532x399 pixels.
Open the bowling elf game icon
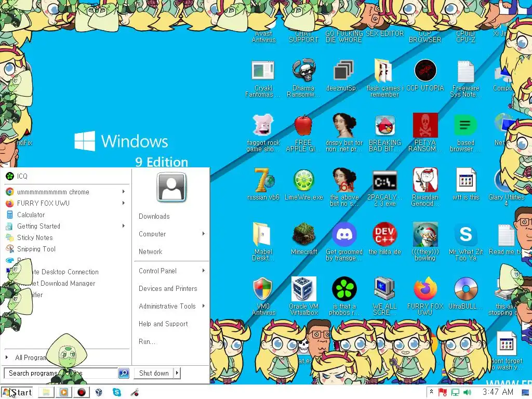pyautogui.click(x=425, y=234)
